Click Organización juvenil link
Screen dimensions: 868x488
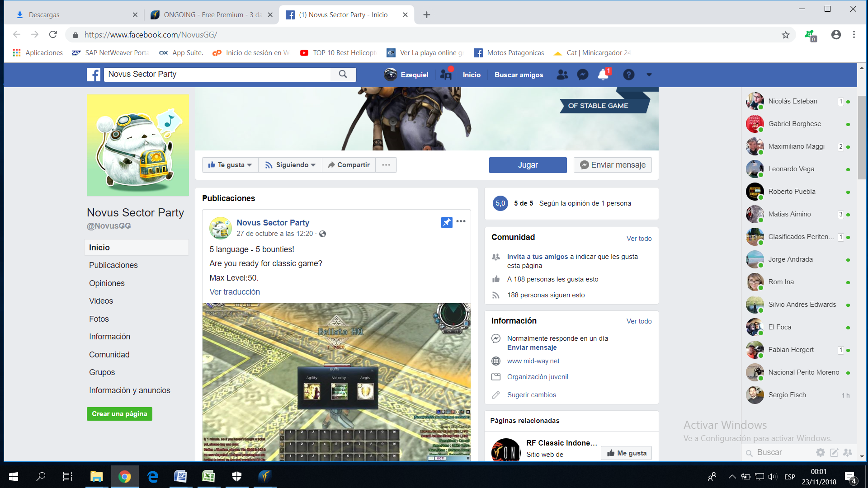click(x=538, y=377)
